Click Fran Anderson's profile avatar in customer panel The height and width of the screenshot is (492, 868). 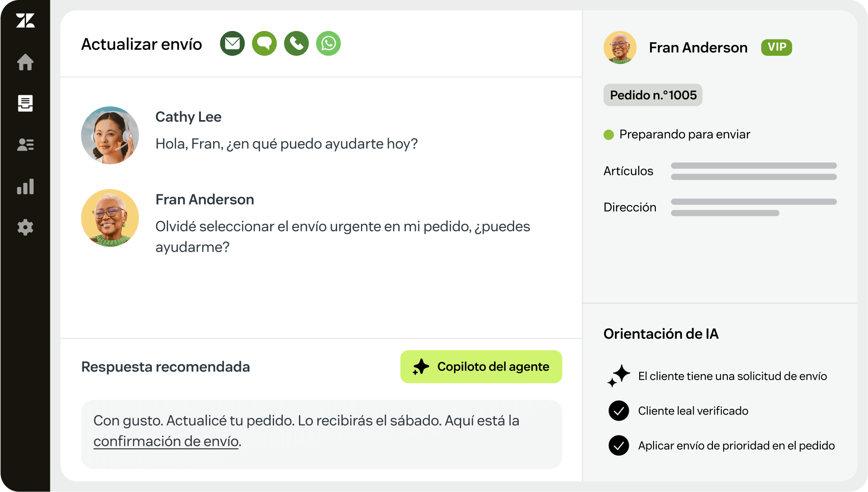click(620, 47)
